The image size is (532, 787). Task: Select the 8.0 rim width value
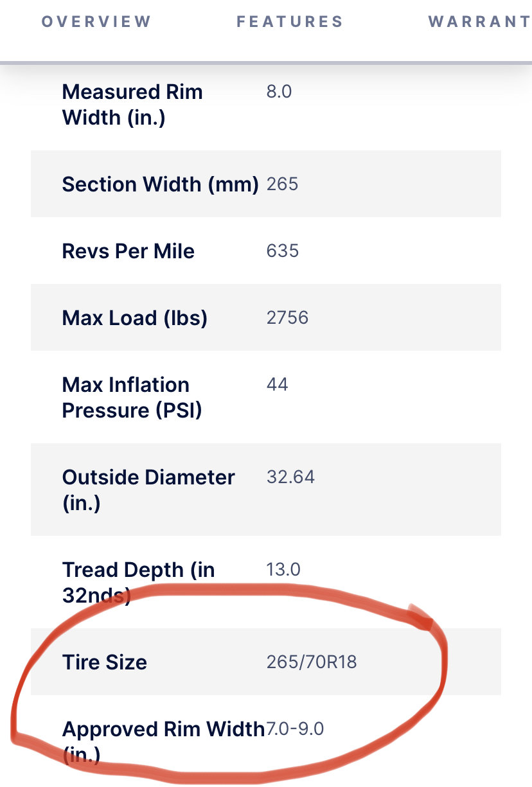[x=279, y=92]
